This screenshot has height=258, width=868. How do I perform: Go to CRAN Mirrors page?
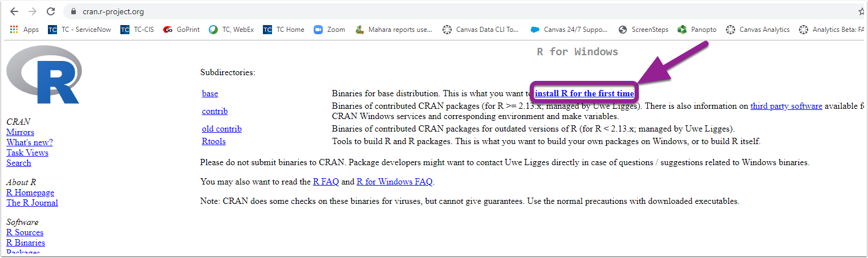(20, 132)
